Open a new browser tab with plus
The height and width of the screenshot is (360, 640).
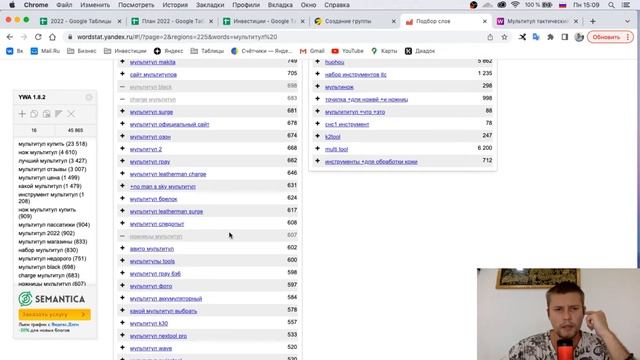[593, 21]
